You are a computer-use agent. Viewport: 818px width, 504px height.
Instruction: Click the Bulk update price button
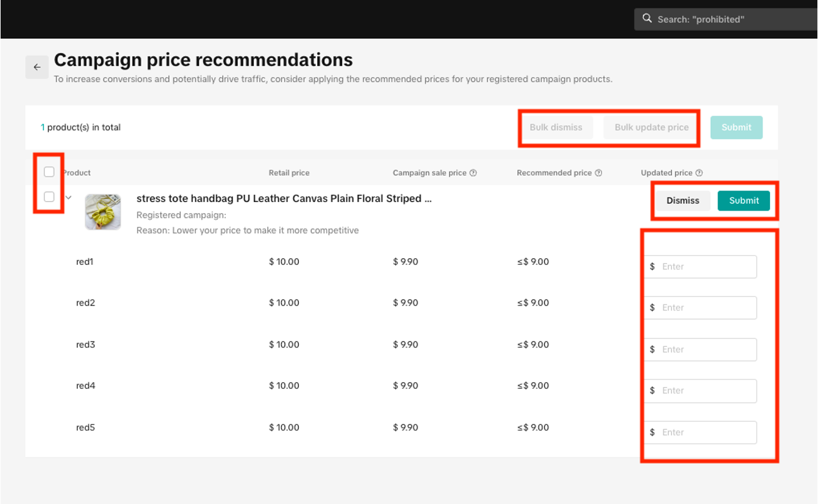coord(651,127)
